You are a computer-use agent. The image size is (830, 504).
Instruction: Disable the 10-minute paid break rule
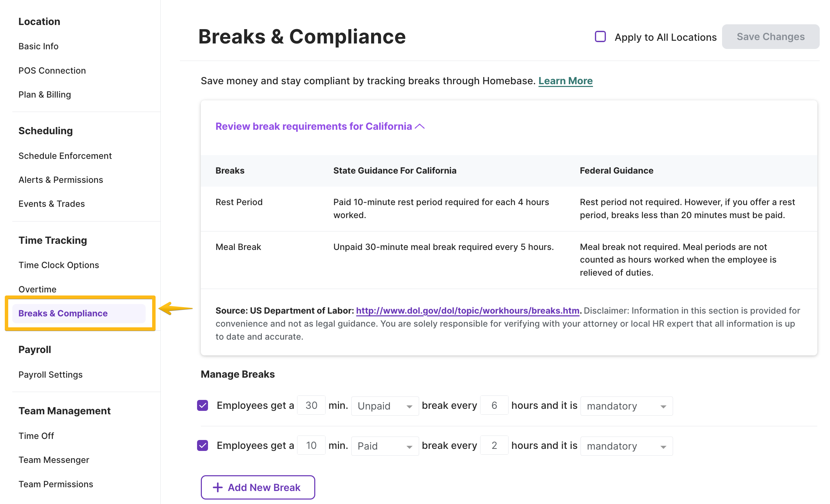203,445
